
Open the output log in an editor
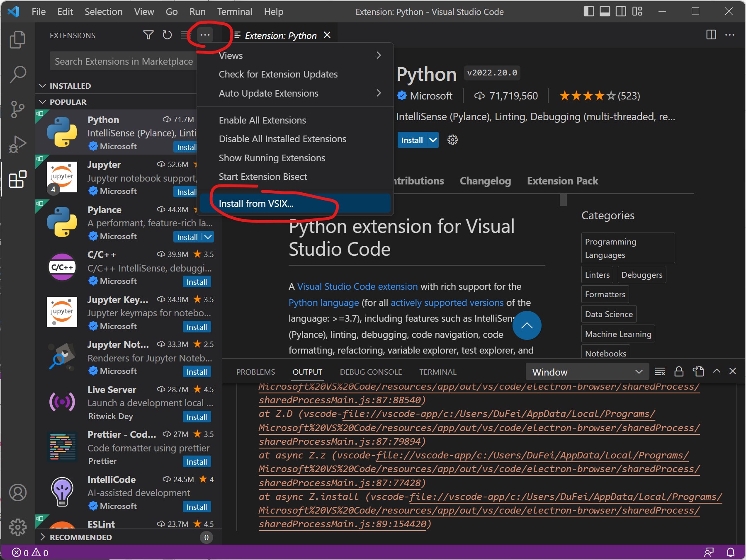click(698, 371)
